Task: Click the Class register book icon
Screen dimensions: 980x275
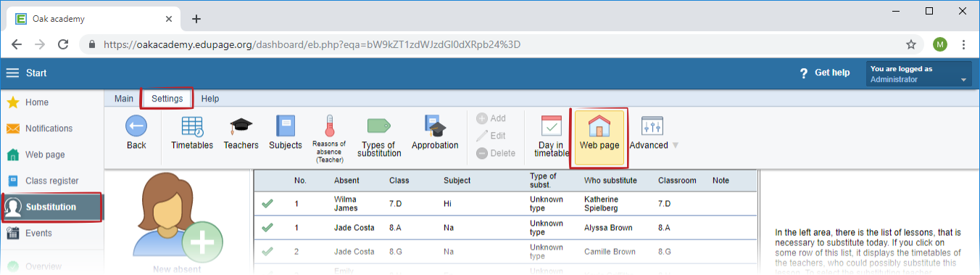Action: 13,181
